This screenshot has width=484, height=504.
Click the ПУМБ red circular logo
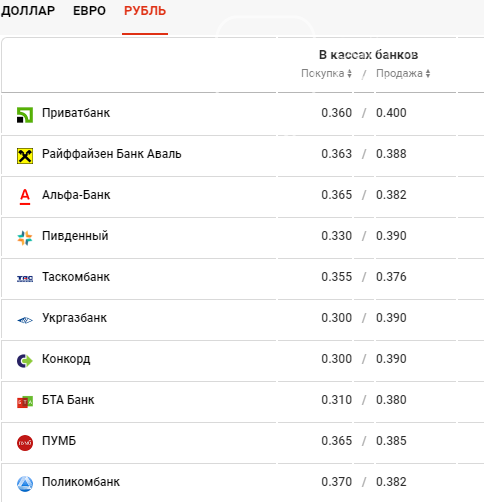pyautogui.click(x=25, y=443)
